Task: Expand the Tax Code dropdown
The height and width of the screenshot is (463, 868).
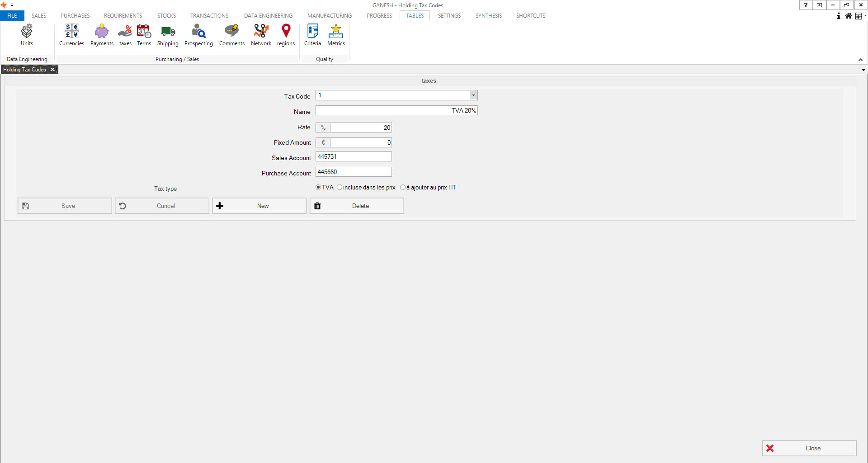Action: tap(473, 95)
